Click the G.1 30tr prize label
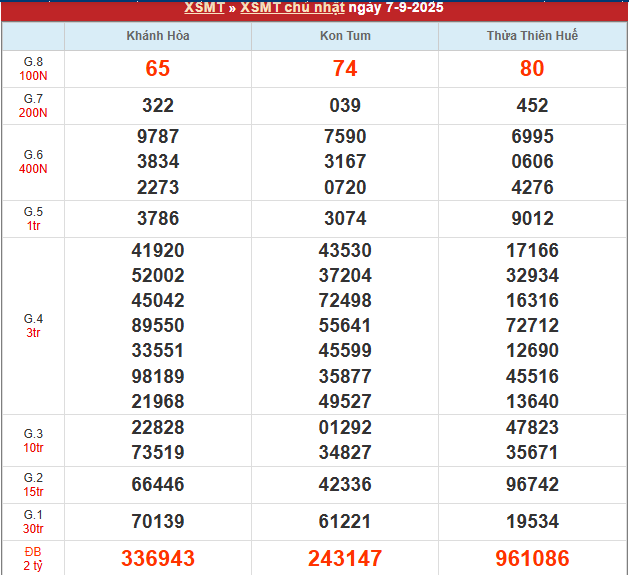629x575 pixels. pos(33,522)
